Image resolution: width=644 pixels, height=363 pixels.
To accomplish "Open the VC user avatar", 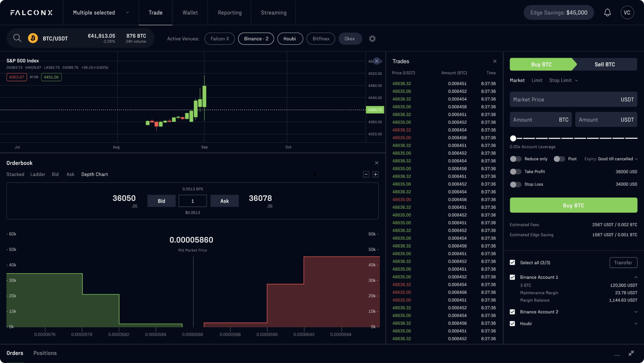I will point(627,13).
